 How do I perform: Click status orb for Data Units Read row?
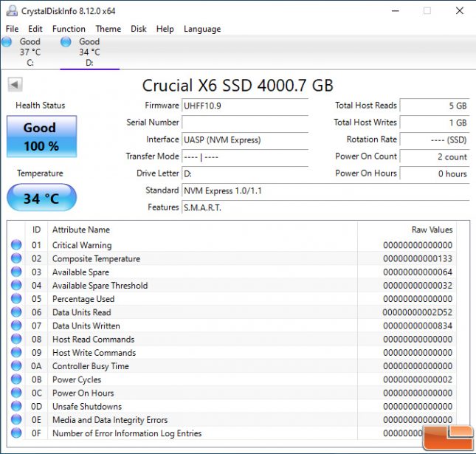point(16,312)
